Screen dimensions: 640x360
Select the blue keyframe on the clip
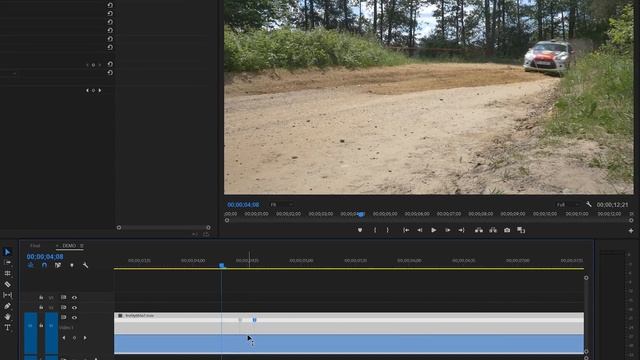click(x=254, y=320)
